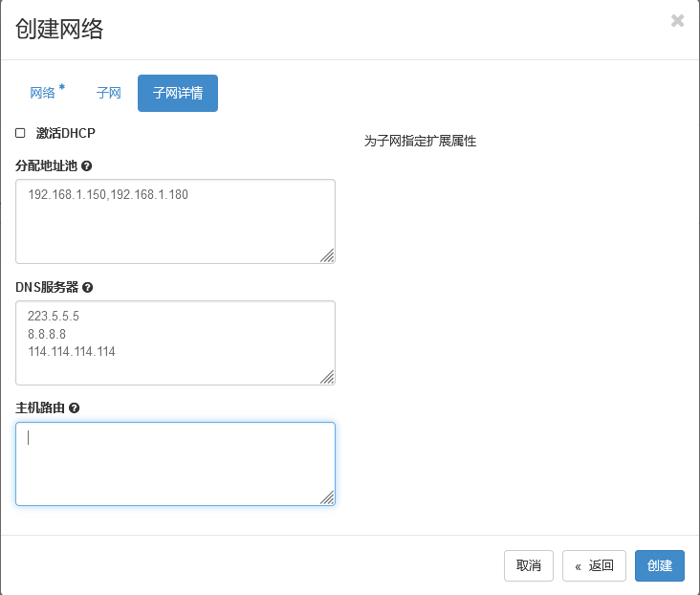
Task: Open the 子网 tab
Action: point(109,94)
